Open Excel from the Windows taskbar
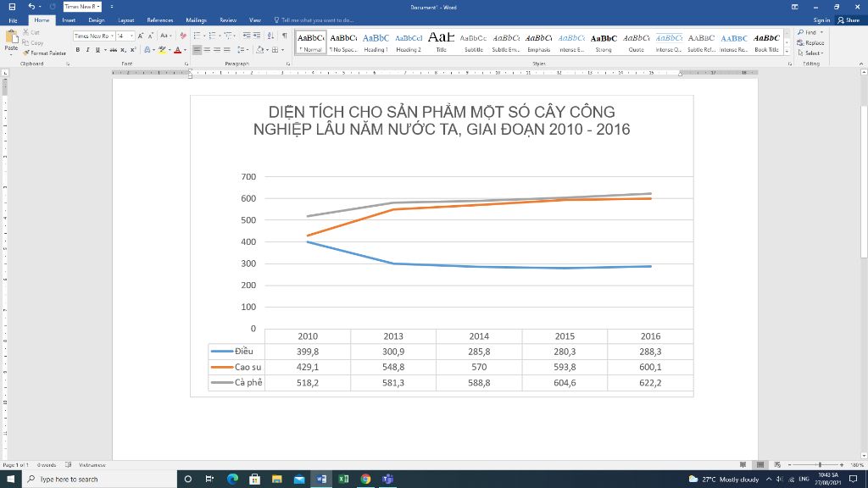Screen dimensions: 868x488 (x=343, y=479)
